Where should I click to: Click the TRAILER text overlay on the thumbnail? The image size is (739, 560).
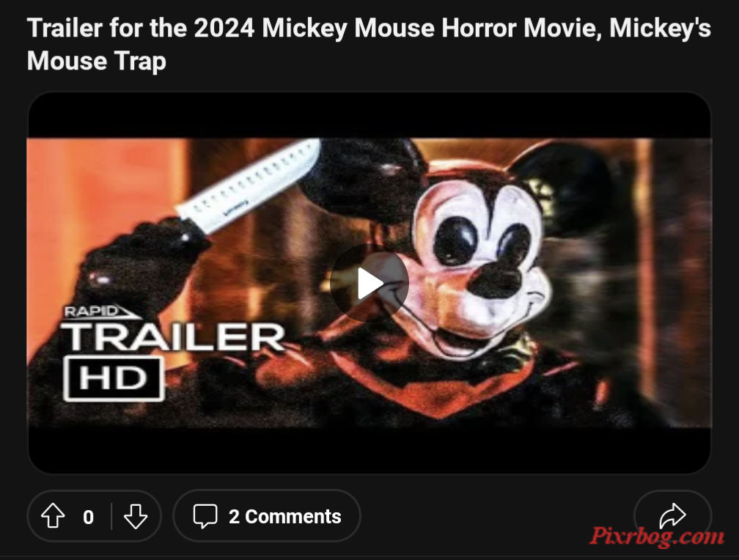coord(174,336)
